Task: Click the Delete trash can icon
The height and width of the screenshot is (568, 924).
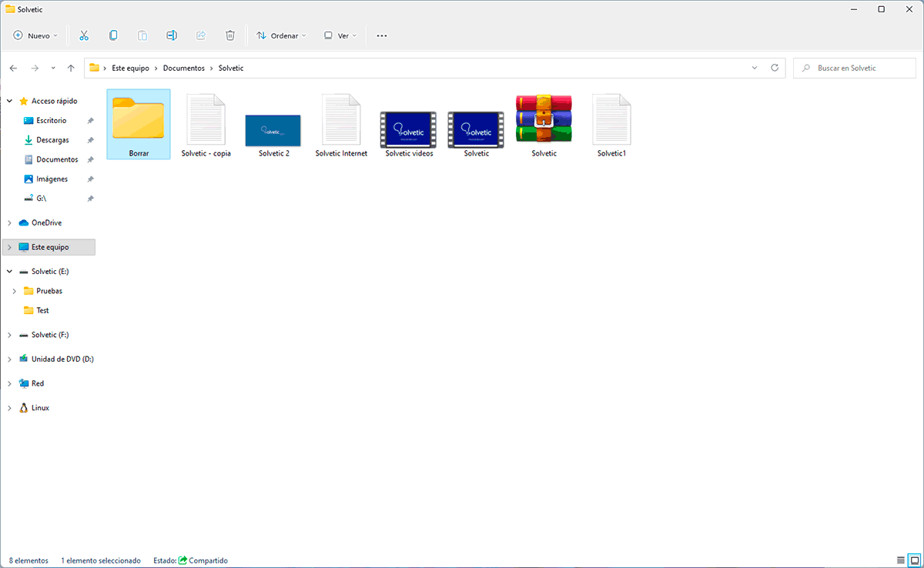Action: coord(230,35)
